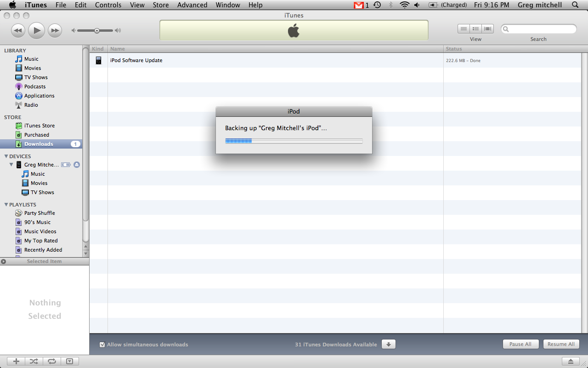The height and width of the screenshot is (368, 588).
Task: Click the iPod backup progress bar
Action: [294, 141]
